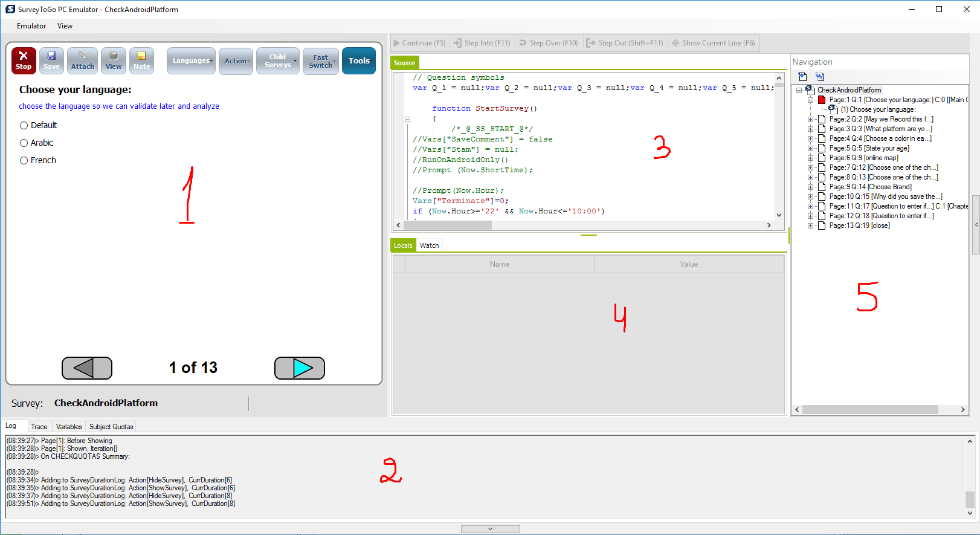Image resolution: width=980 pixels, height=535 pixels.
Task: Attach a file with the paperclip button
Action: tap(82, 60)
